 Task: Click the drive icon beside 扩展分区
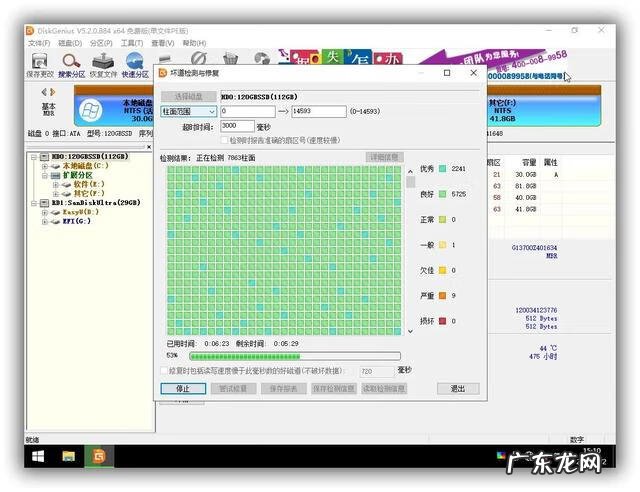click(x=56, y=176)
